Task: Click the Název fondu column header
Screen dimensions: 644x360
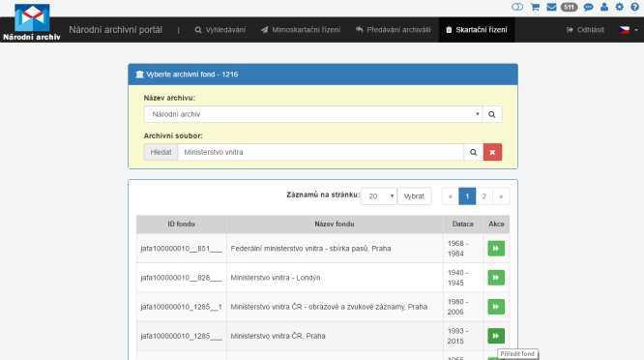Action: (335, 224)
